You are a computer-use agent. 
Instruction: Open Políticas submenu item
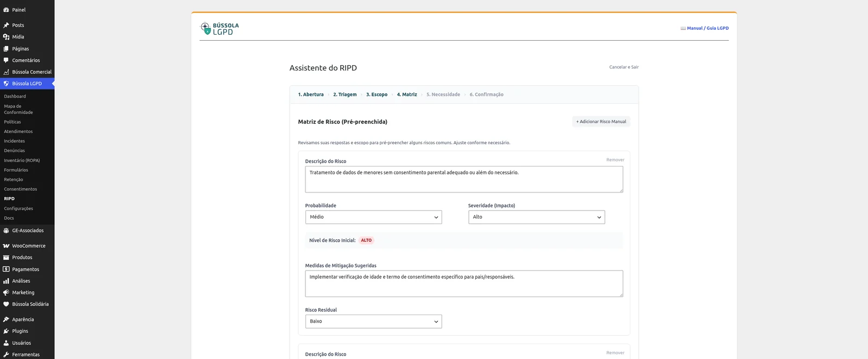tap(12, 122)
